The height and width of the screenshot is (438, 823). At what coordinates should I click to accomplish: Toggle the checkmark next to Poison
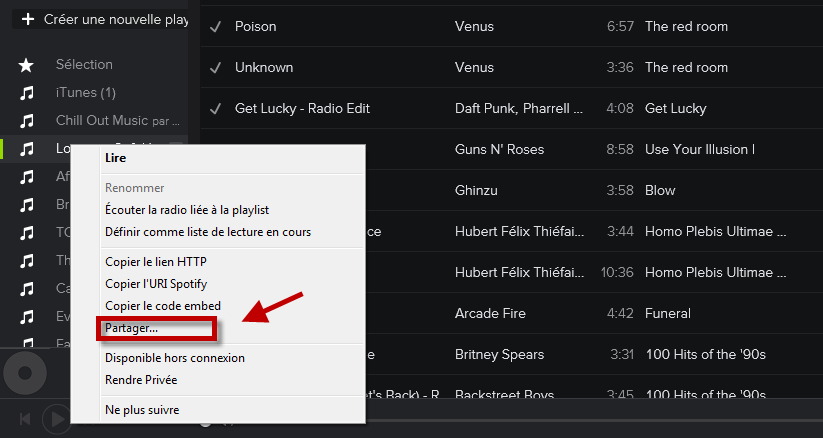[215, 26]
